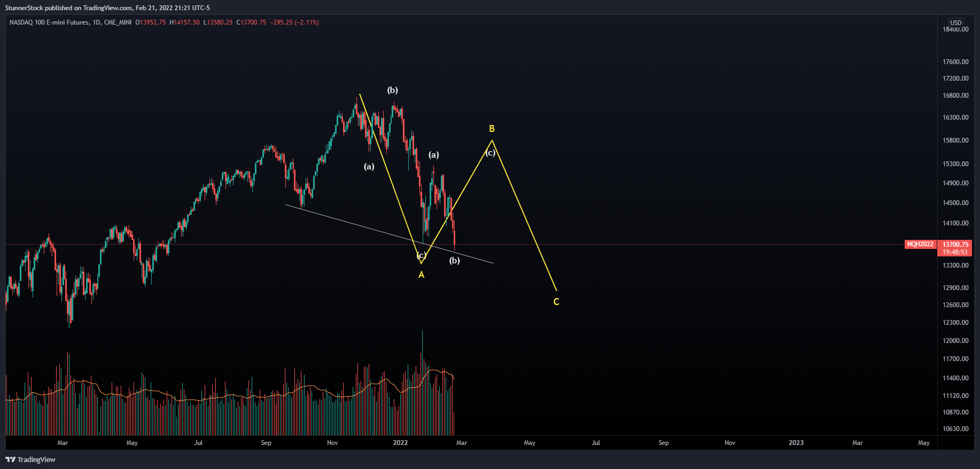Select the open value O13952.75
980x469 pixels.
(x=151, y=22)
